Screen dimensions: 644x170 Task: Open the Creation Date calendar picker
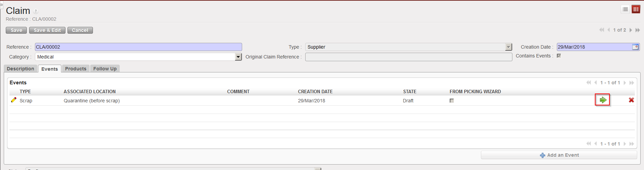(x=635, y=47)
